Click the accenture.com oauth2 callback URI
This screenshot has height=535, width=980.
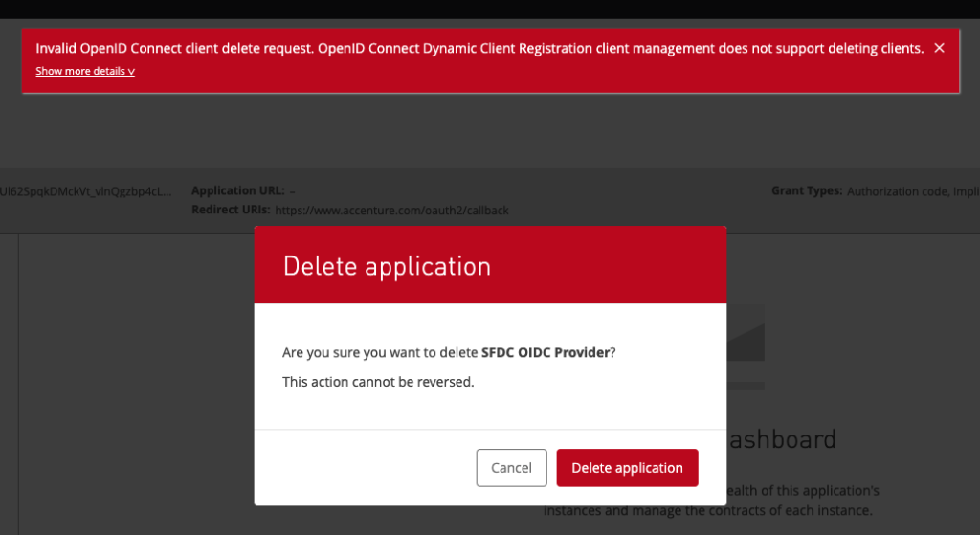(391, 210)
